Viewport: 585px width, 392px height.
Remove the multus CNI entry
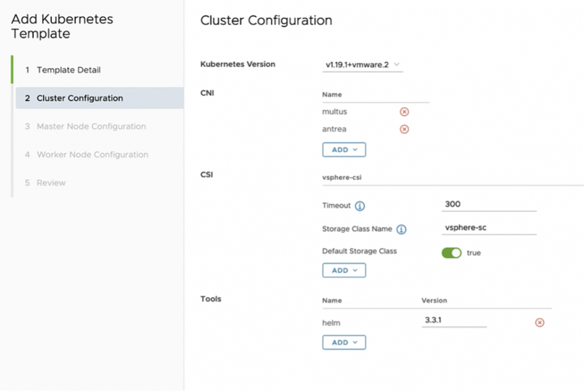[404, 112]
